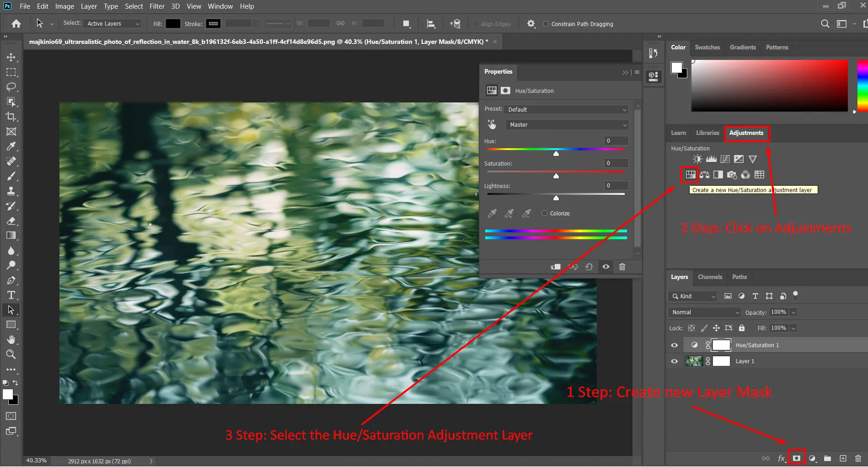Select the Hue/Saturation 1 layer mask thumbnail
The width and height of the screenshot is (868, 467).
click(721, 345)
